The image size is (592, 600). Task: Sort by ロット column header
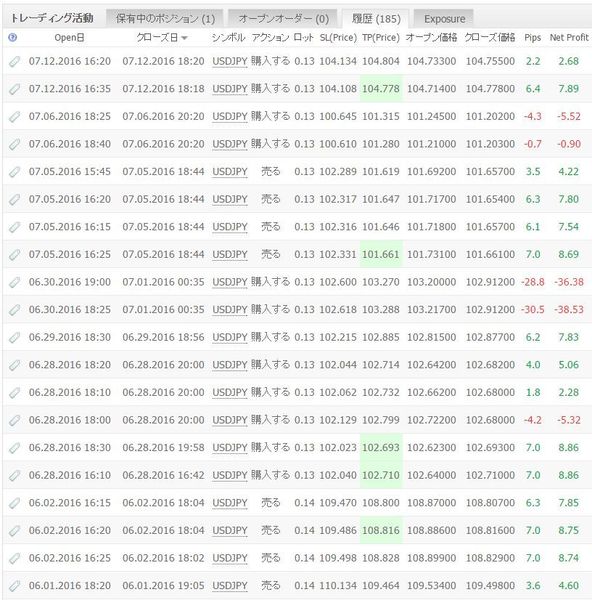click(304, 38)
